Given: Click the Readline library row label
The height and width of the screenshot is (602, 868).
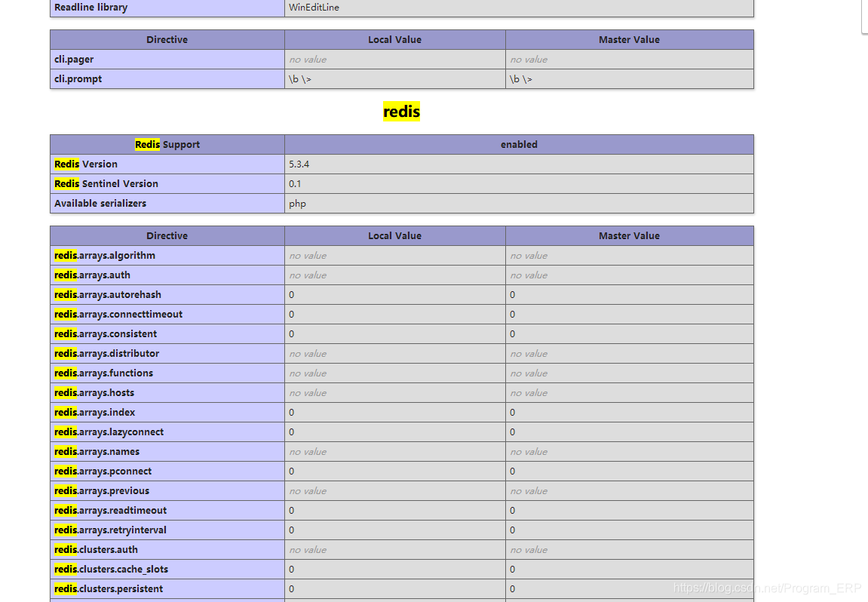Looking at the screenshot, I should pos(90,8).
